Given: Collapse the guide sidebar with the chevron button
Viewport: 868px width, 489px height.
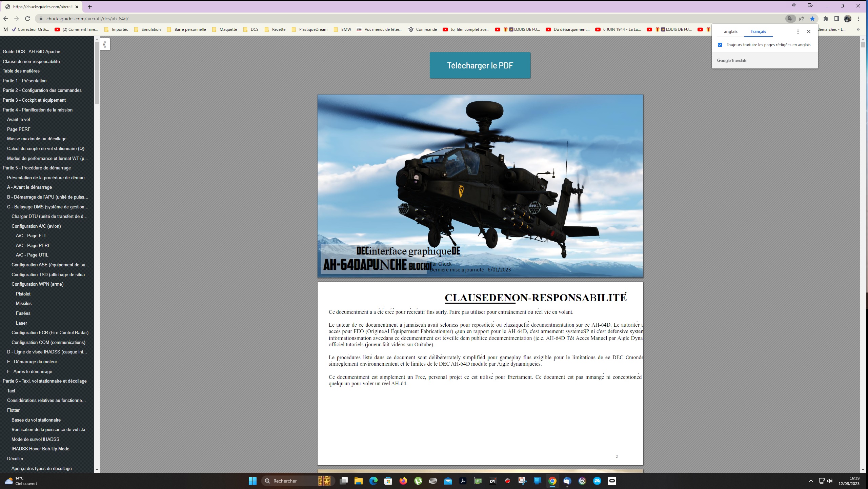Looking at the screenshot, I should 105,44.
